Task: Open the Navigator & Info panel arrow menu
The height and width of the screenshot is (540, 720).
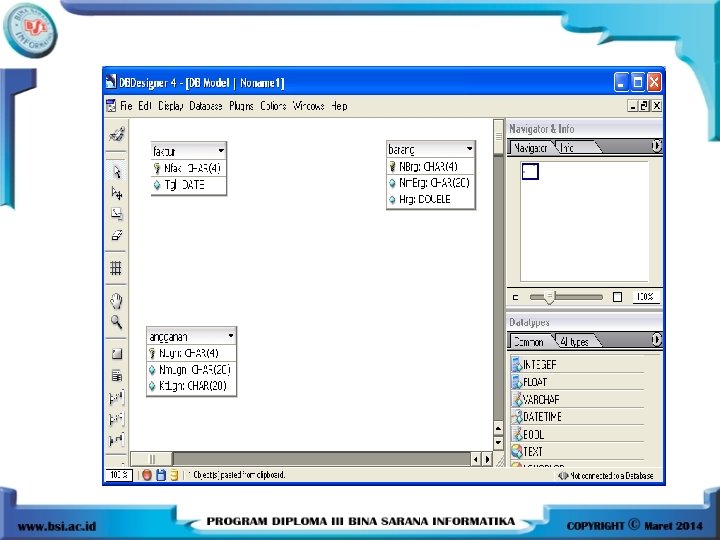Action: (656, 146)
